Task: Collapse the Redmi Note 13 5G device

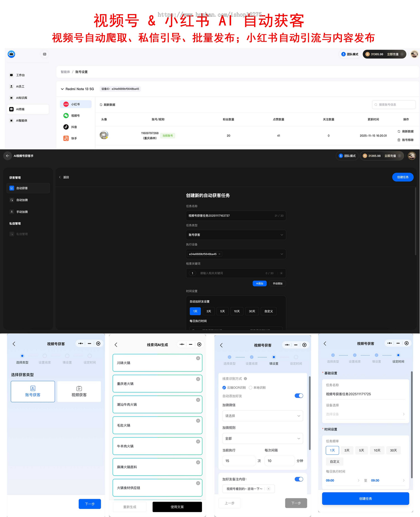Action: [62, 89]
